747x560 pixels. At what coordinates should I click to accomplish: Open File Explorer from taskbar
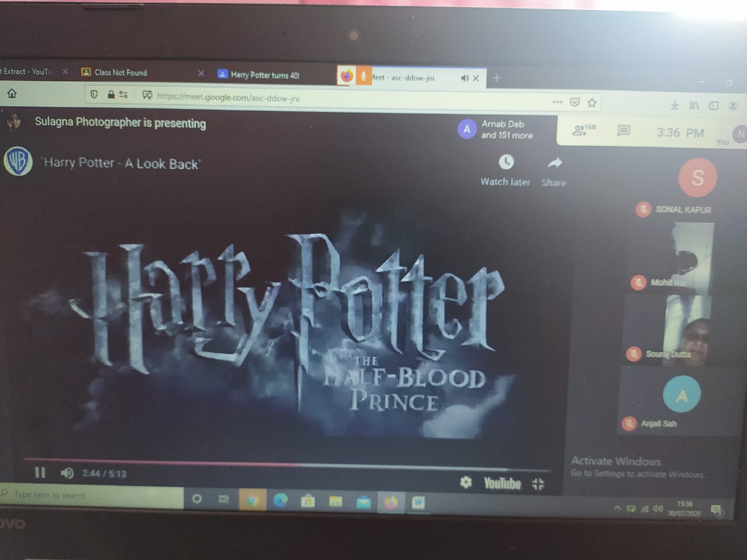tap(336, 501)
